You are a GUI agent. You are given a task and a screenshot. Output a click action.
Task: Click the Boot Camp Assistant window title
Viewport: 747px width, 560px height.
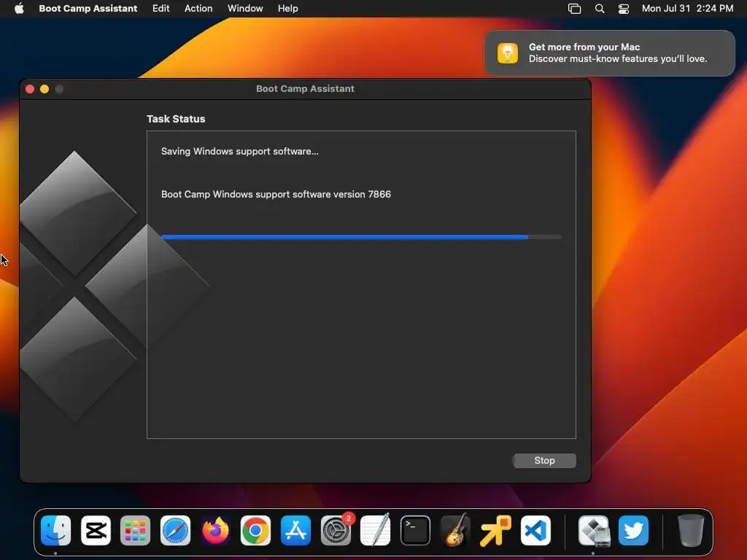[x=306, y=88]
